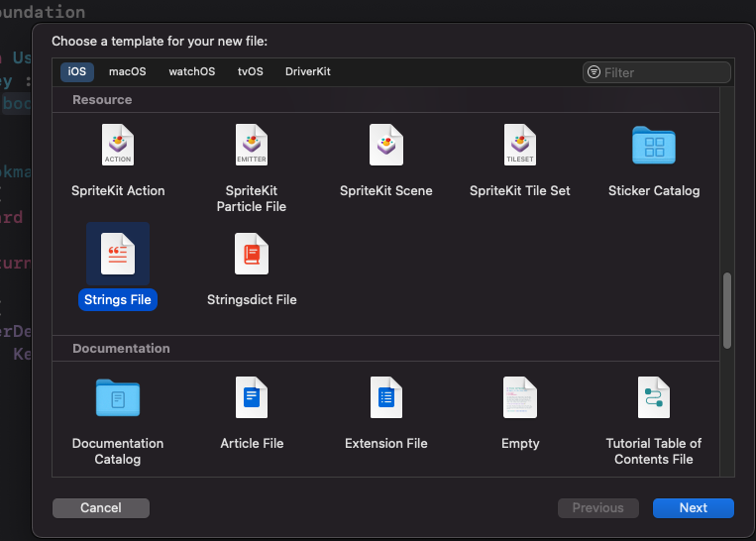Select the Documentation Catalog folder icon

118,397
